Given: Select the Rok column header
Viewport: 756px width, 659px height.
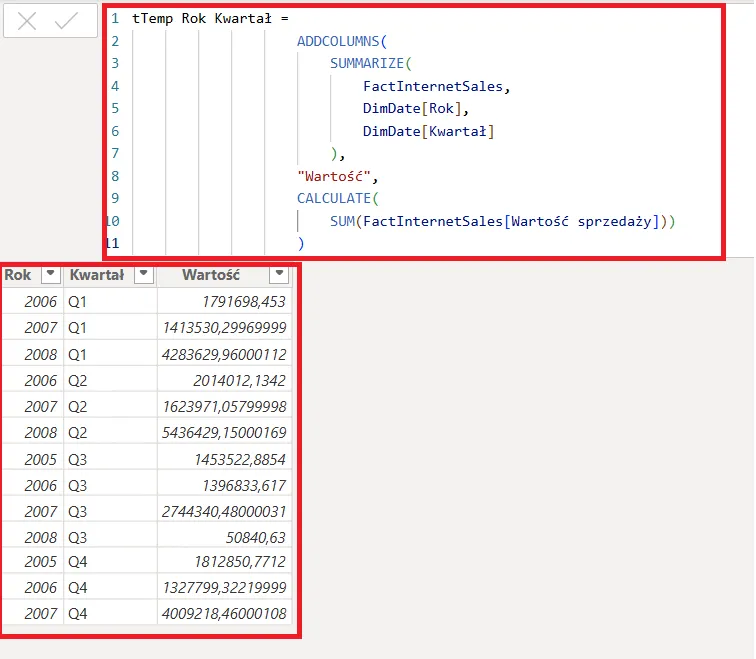Looking at the screenshot, I should click(x=18, y=275).
